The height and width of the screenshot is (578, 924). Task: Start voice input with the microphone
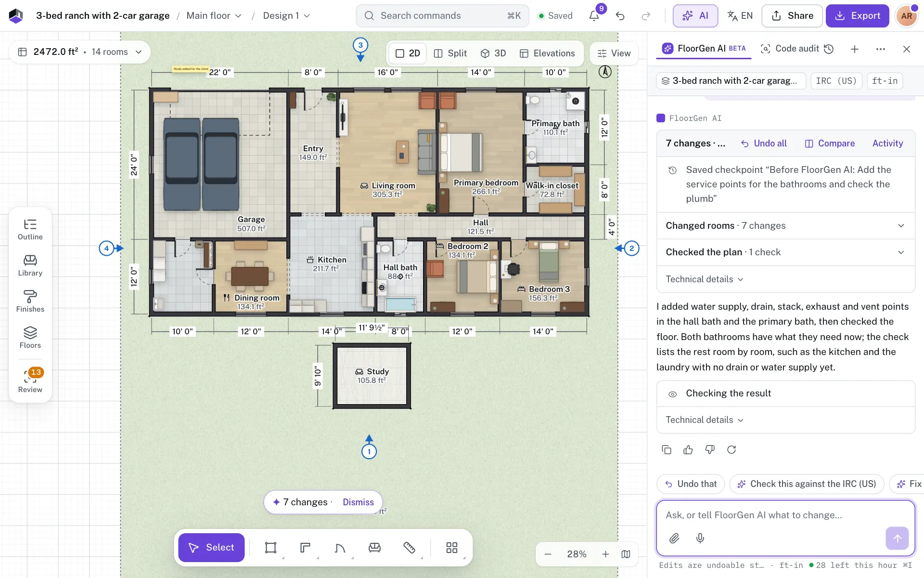tap(700, 538)
